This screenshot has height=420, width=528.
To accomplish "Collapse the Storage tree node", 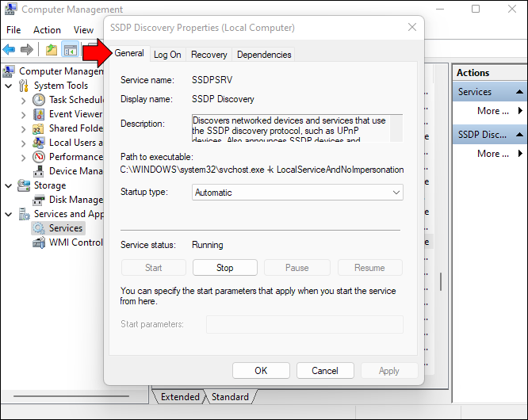I will 9,185.
